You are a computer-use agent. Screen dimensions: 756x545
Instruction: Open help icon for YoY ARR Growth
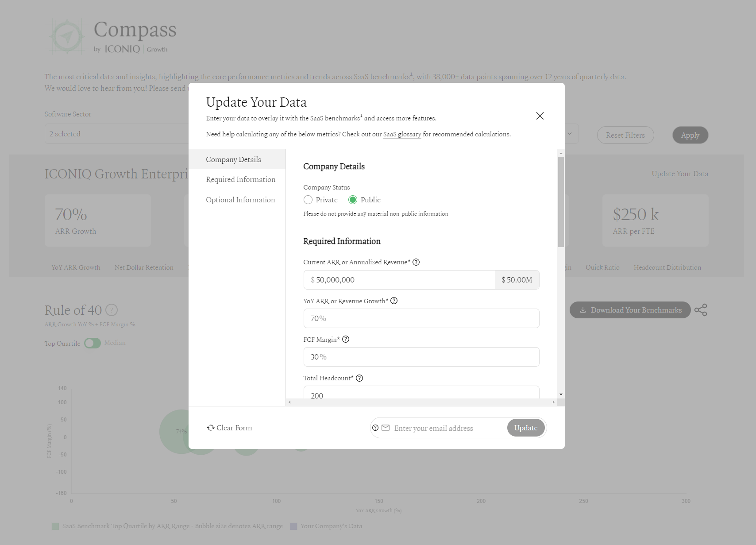coord(394,301)
